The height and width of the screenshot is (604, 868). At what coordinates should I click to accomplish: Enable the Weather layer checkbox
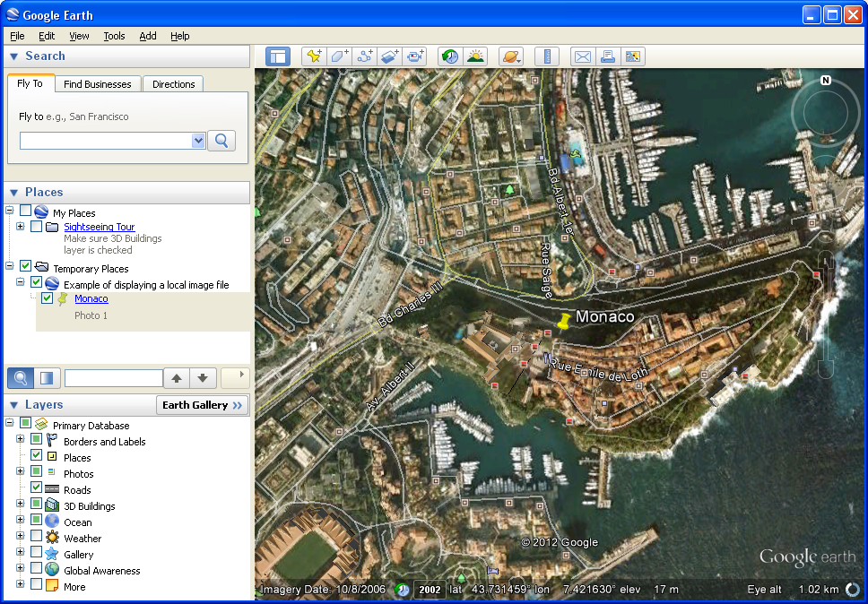point(37,536)
